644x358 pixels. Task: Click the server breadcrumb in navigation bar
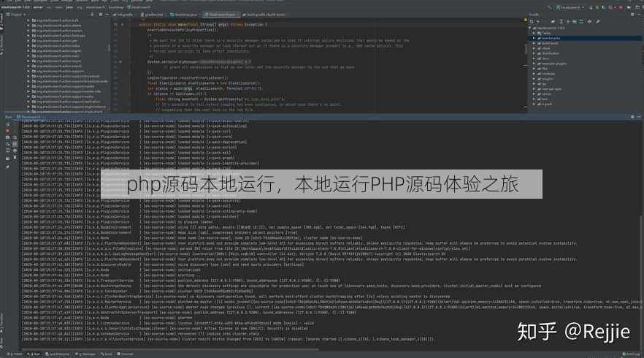(x=38, y=7)
